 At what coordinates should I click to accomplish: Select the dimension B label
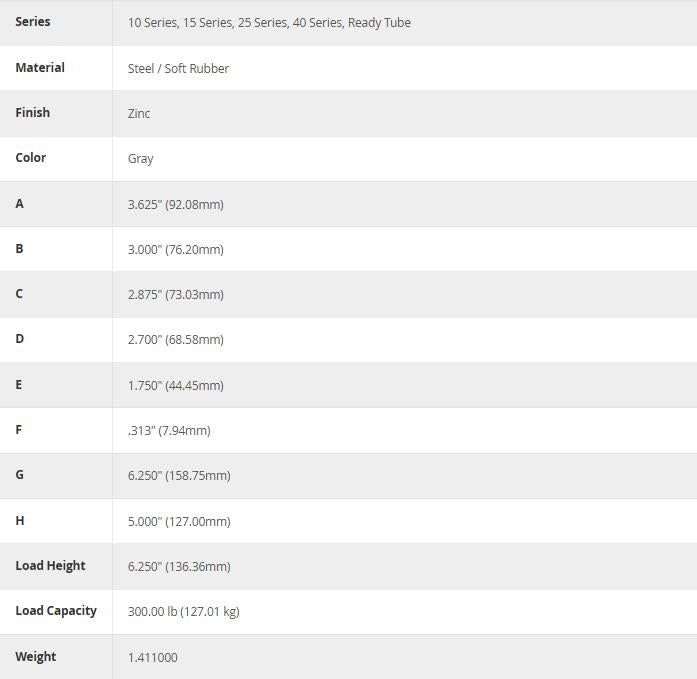pos(20,249)
